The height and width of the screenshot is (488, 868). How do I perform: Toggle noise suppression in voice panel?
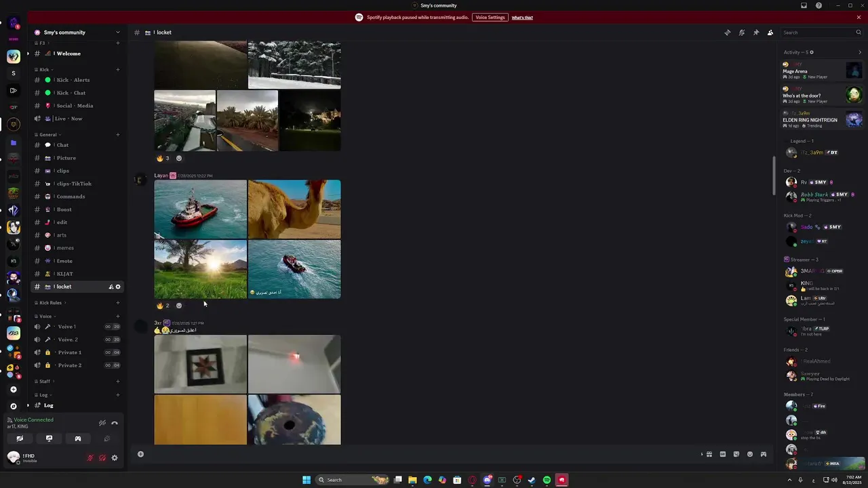pos(102,423)
